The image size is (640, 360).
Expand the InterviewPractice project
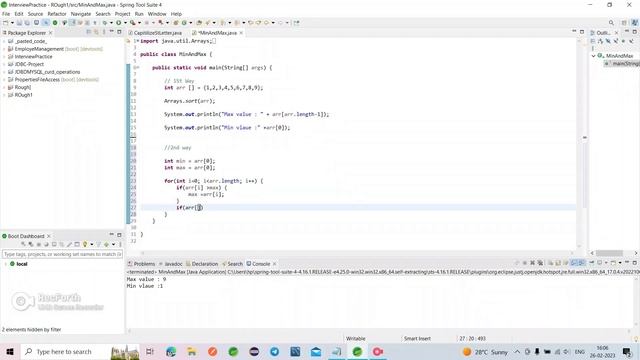(4, 57)
